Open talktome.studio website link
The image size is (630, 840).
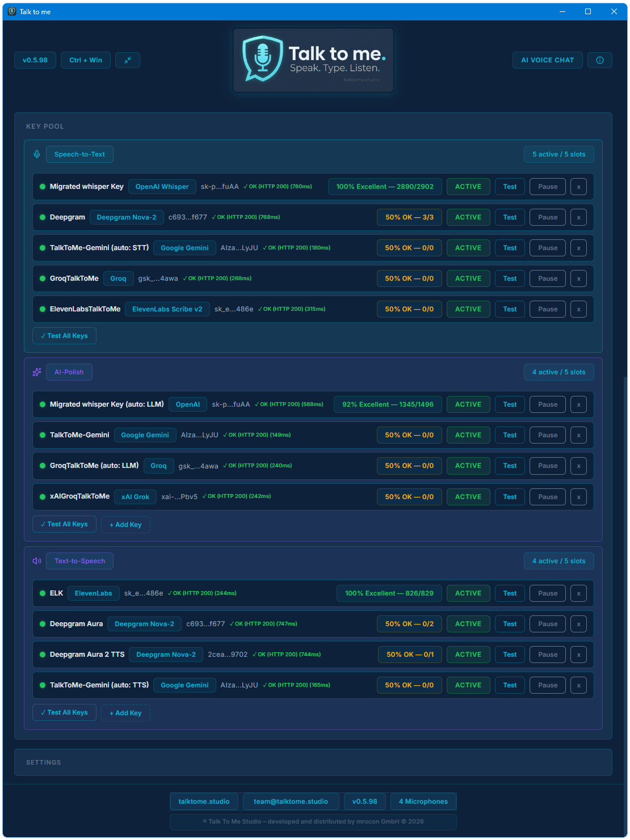click(x=204, y=801)
